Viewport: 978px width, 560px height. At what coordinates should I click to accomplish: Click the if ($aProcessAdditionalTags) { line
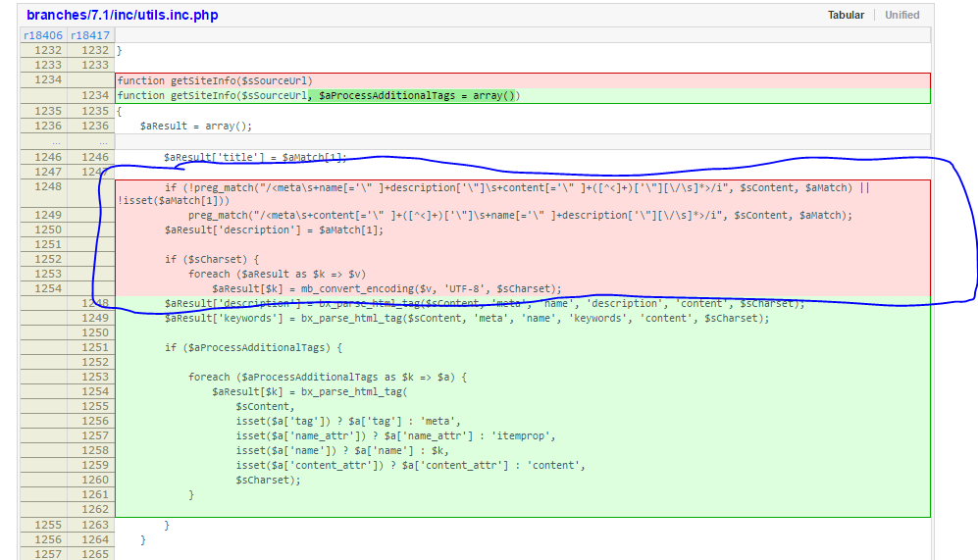[x=254, y=347]
